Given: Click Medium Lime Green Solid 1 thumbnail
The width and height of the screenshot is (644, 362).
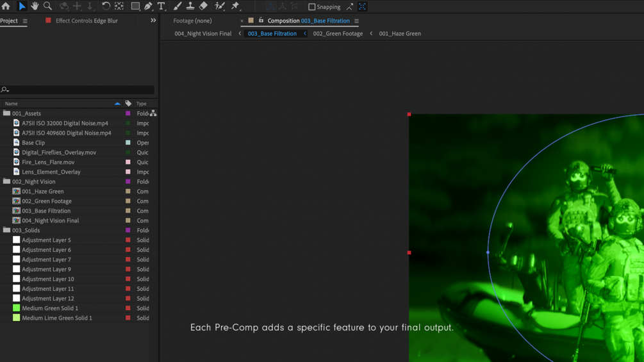Looking at the screenshot, I should point(17,318).
